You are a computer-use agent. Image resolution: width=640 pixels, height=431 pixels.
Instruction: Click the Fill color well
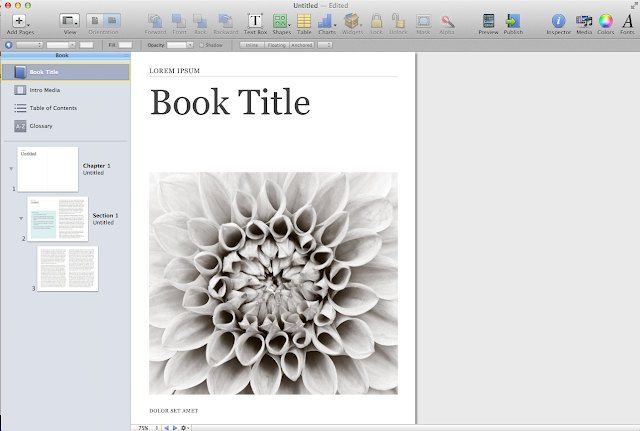125,45
